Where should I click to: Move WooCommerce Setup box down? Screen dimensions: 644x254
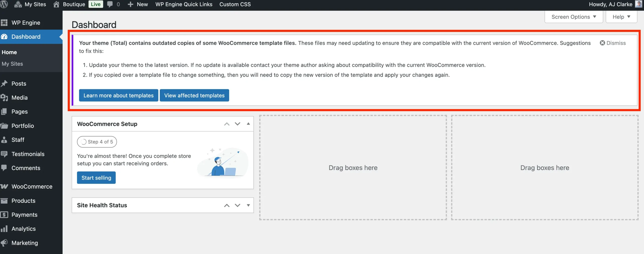tap(237, 124)
